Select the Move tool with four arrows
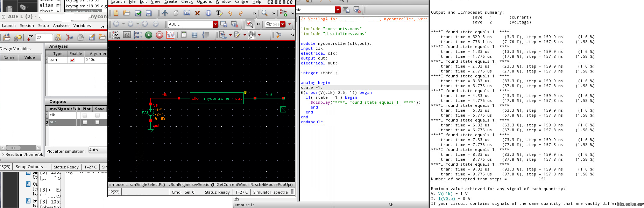Viewport: 644px width, 208px height. point(165,13)
